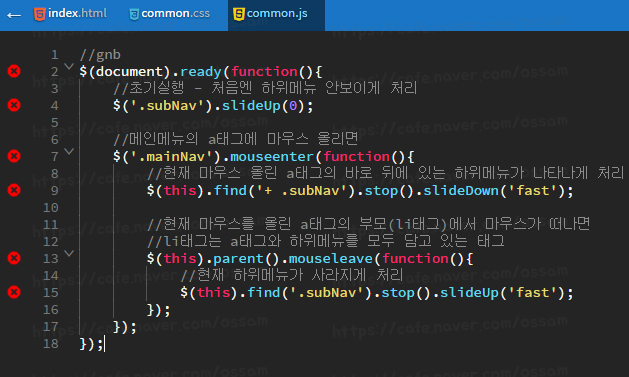The height and width of the screenshot is (377, 629).
Task: Click line number 10 in the gutter
Action: coord(51,208)
